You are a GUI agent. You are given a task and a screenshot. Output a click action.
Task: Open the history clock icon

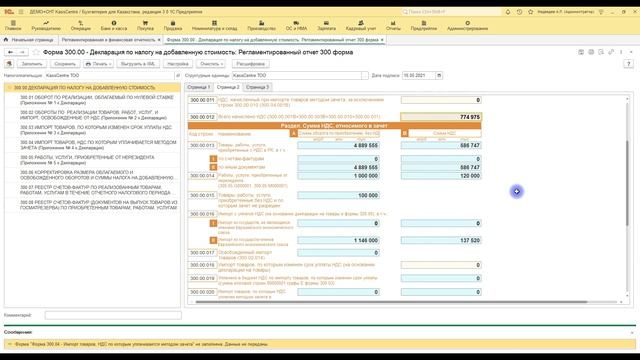point(519,12)
